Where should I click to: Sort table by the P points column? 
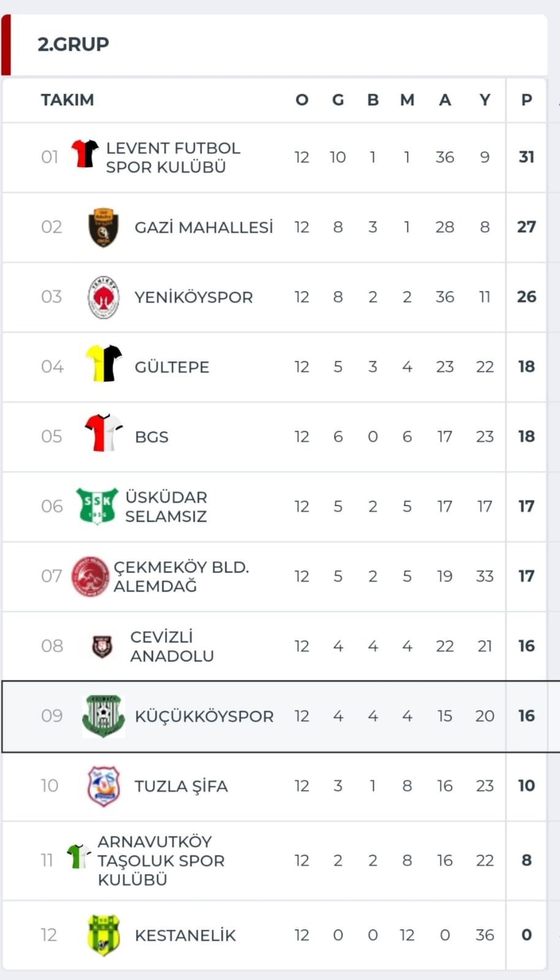[x=526, y=100]
